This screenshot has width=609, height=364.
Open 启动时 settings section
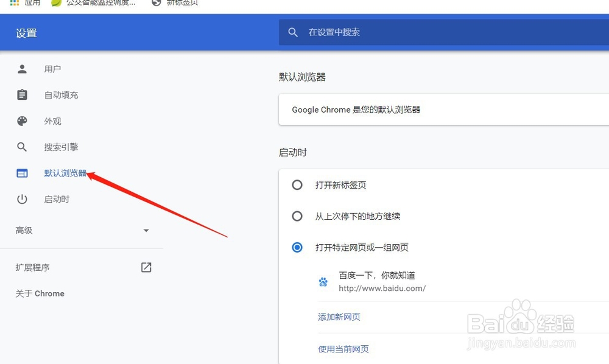(x=57, y=199)
